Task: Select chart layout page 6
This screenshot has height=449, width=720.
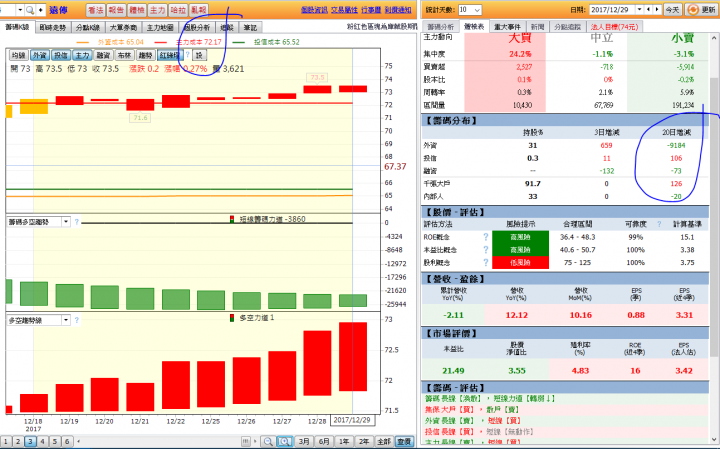Action: point(67,442)
